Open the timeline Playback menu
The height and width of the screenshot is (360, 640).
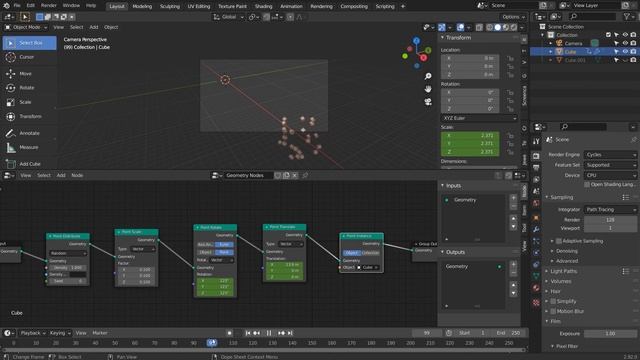33,333
